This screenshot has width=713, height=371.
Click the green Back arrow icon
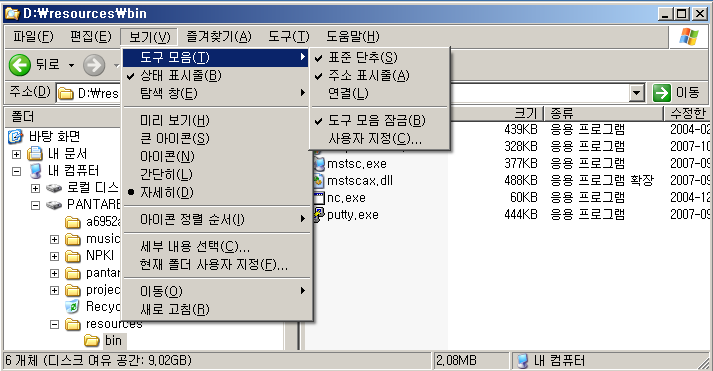(x=20, y=65)
